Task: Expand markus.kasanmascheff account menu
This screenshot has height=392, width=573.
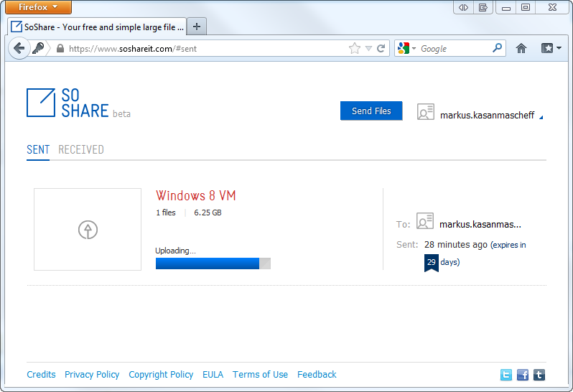Action: click(x=541, y=117)
